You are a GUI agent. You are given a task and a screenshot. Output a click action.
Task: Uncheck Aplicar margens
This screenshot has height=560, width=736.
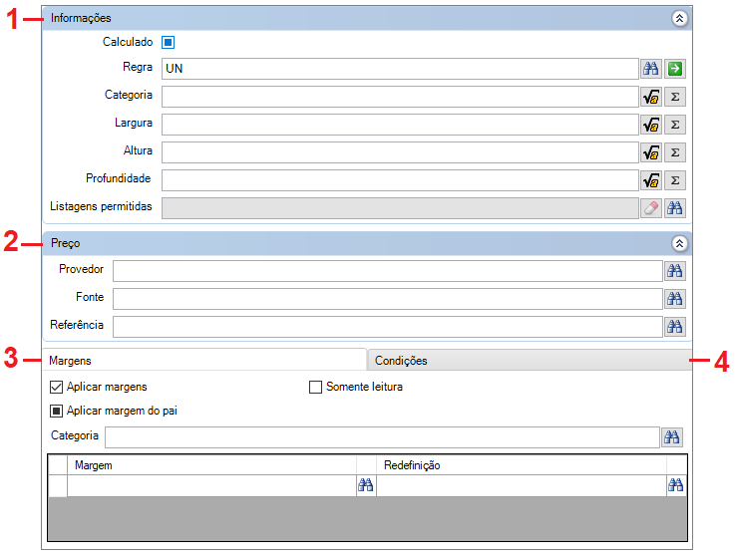click(x=56, y=387)
